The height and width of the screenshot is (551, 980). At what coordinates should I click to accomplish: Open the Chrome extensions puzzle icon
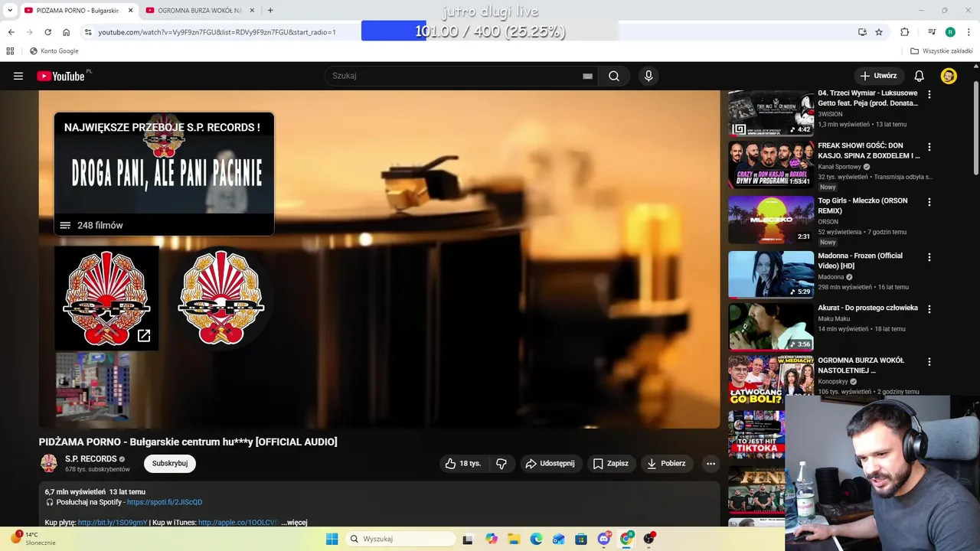click(905, 32)
